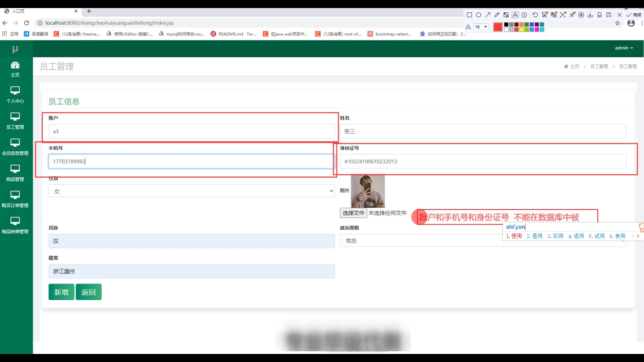Bookmark page with star icon
This screenshot has height=362, width=644.
(x=618, y=23)
